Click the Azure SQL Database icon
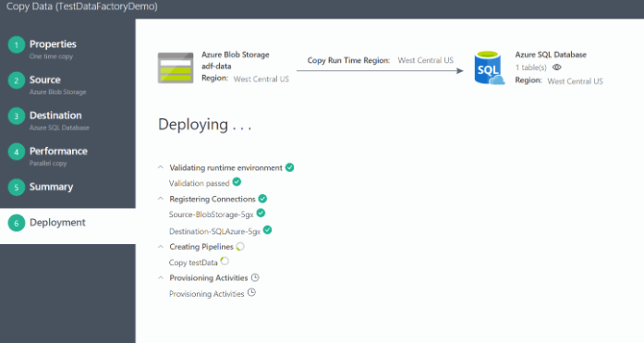The width and height of the screenshot is (644, 343). [x=489, y=67]
